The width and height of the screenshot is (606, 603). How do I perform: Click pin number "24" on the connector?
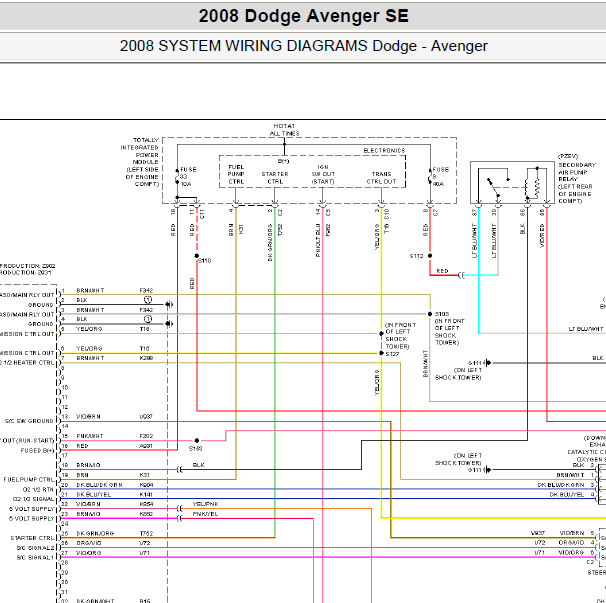[65, 523]
